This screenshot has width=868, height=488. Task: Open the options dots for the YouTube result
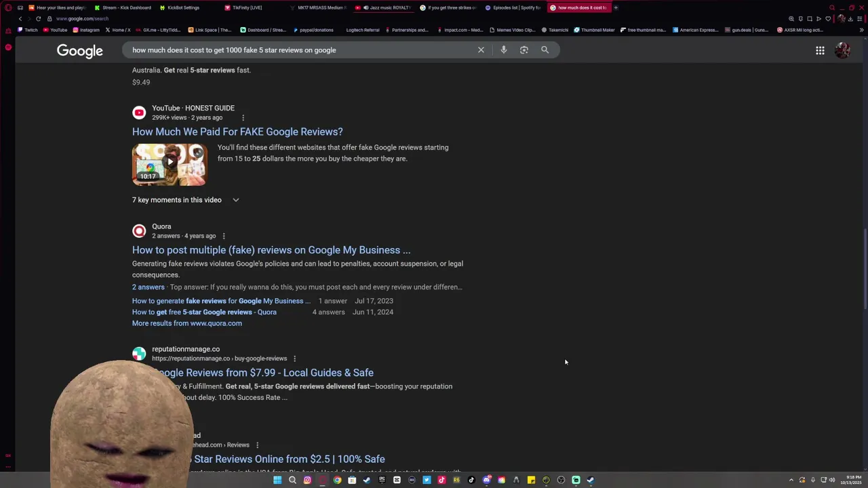click(243, 118)
